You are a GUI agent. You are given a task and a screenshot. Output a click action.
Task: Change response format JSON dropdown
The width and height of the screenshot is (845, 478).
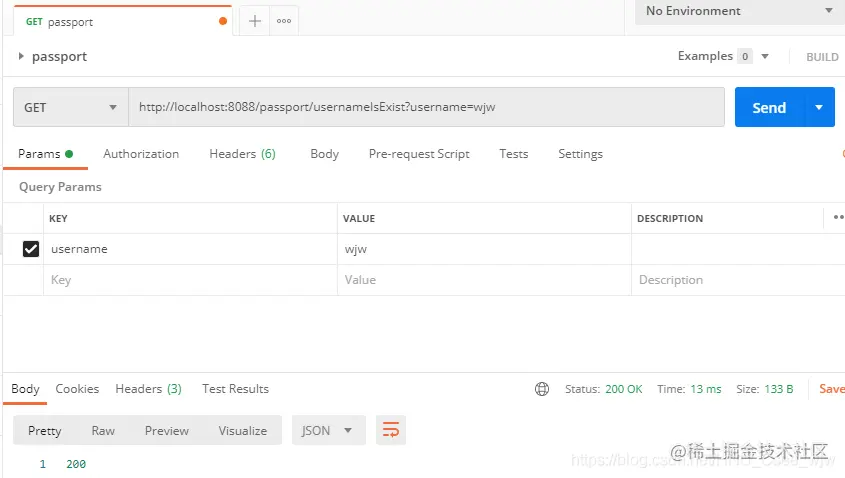click(328, 430)
